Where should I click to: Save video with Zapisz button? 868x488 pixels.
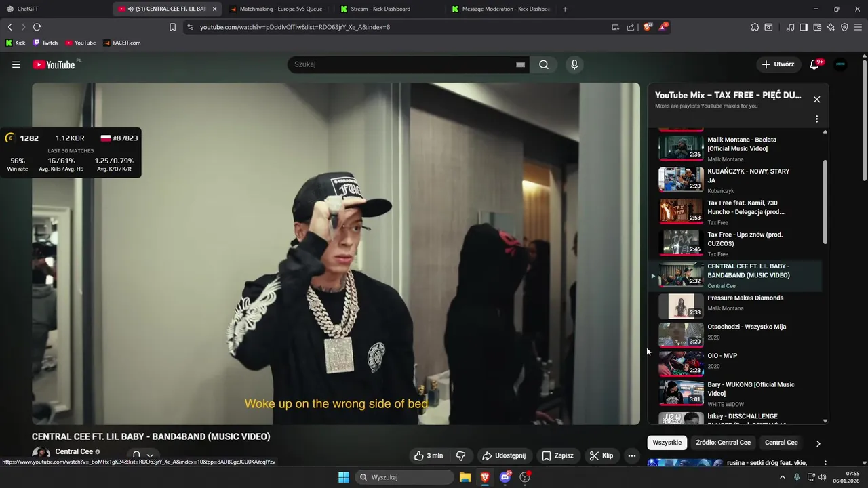[557, 455]
